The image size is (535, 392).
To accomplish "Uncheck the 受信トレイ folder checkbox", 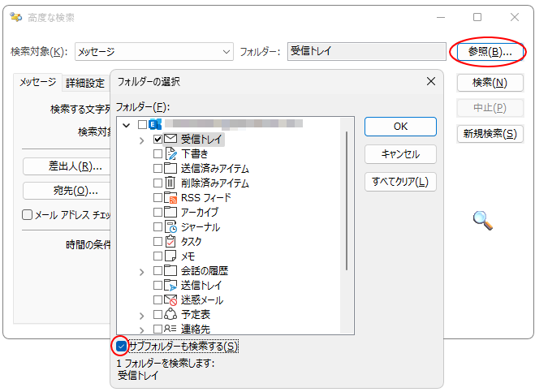I will (157, 140).
